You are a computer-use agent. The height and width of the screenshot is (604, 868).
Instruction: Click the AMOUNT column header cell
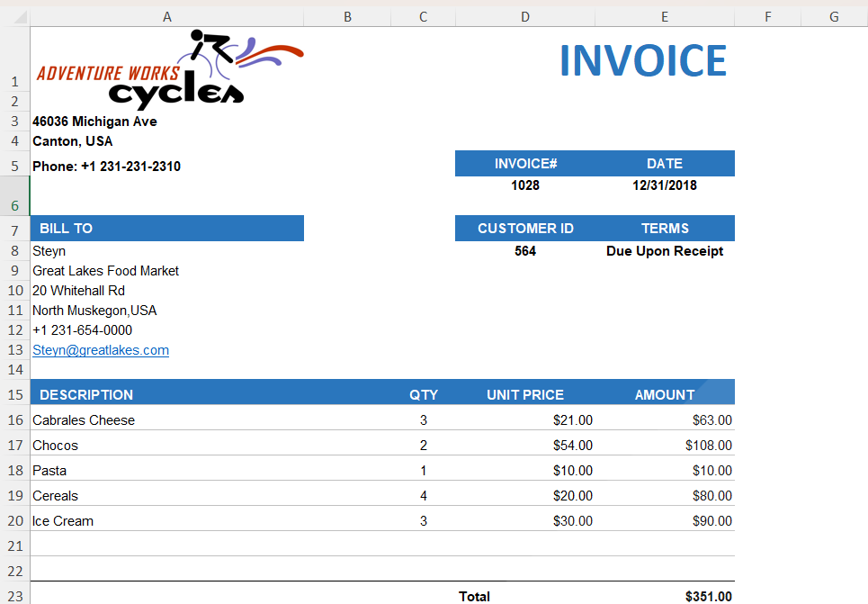point(665,394)
